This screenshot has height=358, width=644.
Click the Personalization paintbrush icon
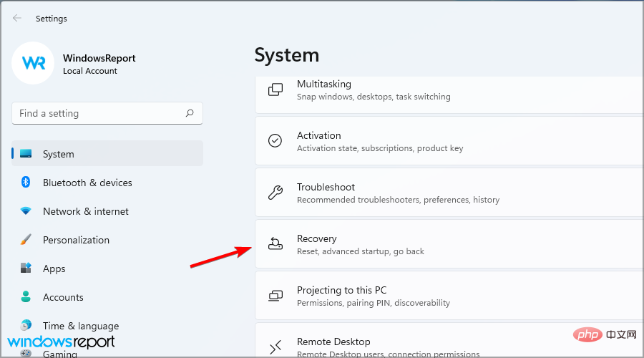(x=26, y=239)
